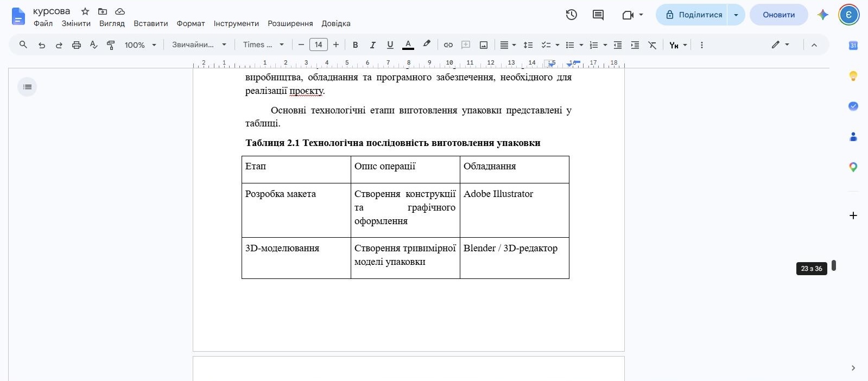Open the checklist dropdown

(x=550, y=45)
